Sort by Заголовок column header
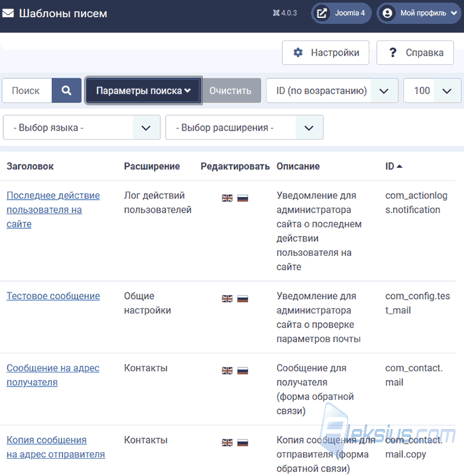464x476 pixels. click(x=30, y=166)
